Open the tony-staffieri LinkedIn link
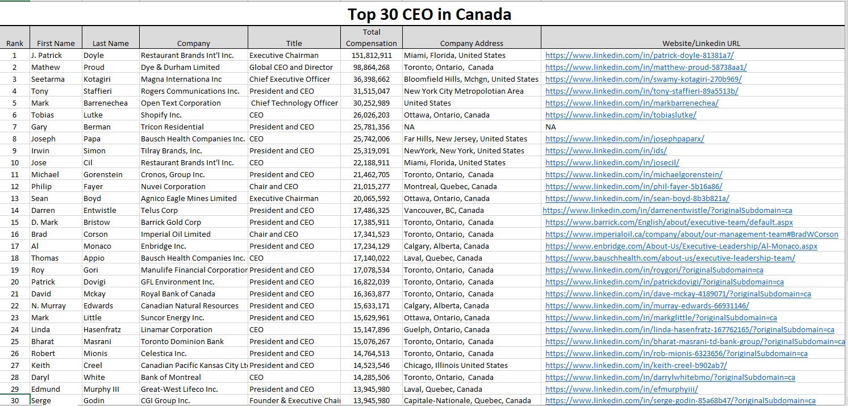868x406 pixels. point(642,91)
